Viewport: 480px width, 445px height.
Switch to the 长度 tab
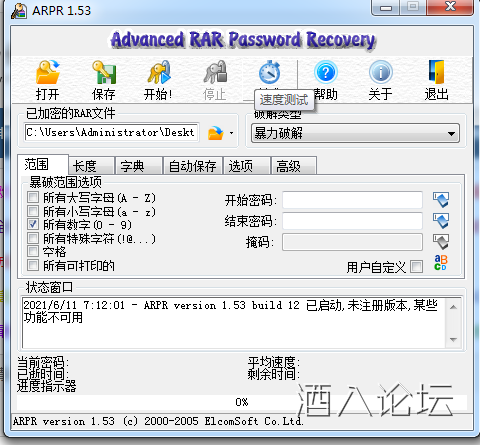click(92, 166)
